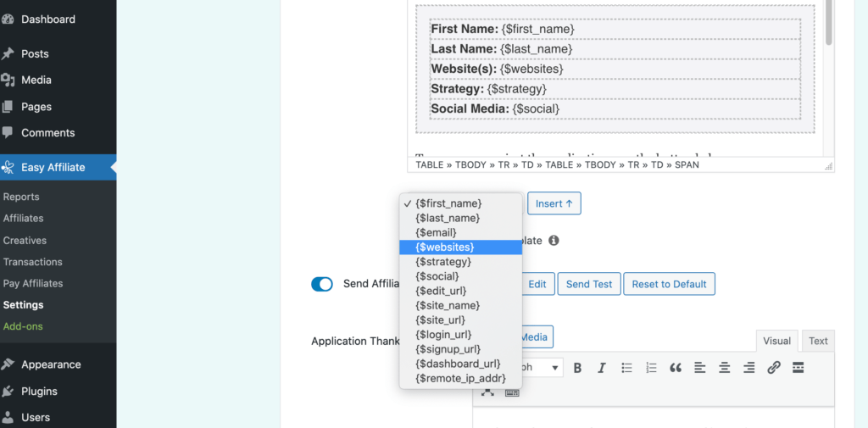Open Creatives submenu link

(x=25, y=241)
